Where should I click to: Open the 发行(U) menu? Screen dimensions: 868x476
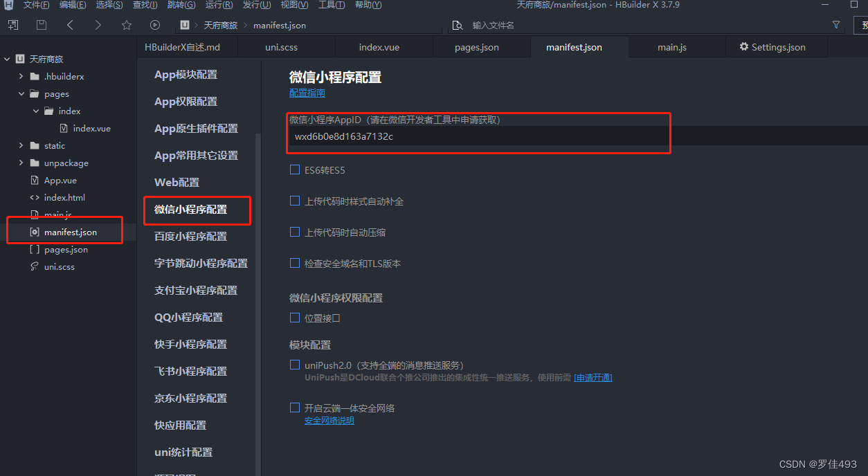coord(257,5)
